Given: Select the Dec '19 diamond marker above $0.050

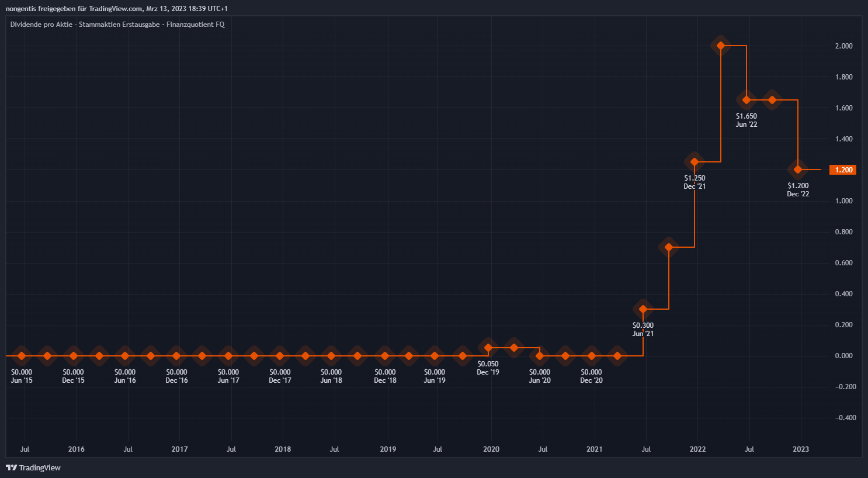Looking at the screenshot, I should (x=488, y=348).
